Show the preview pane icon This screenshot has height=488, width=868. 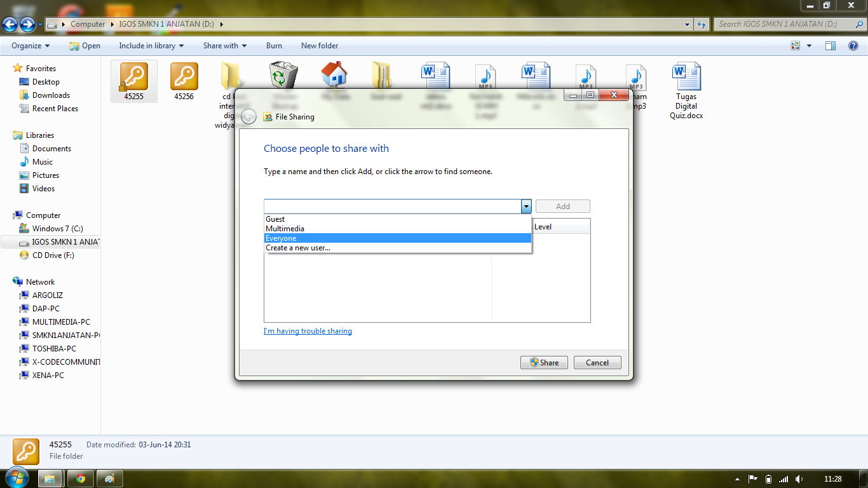[x=830, y=46]
